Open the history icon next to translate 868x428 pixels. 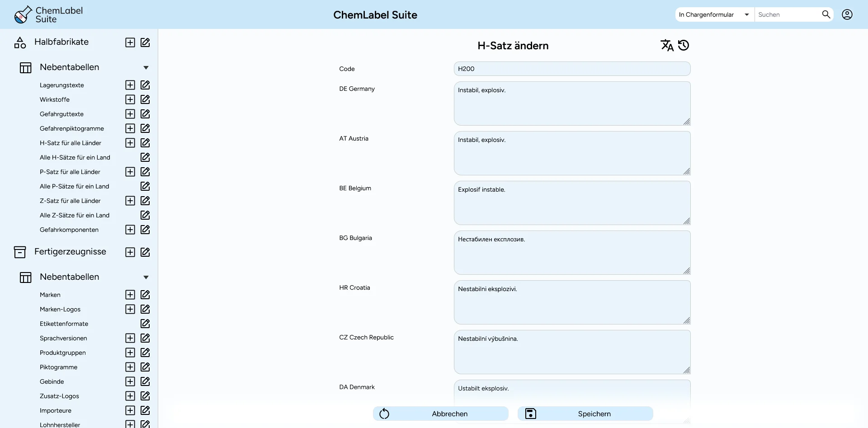pos(684,45)
